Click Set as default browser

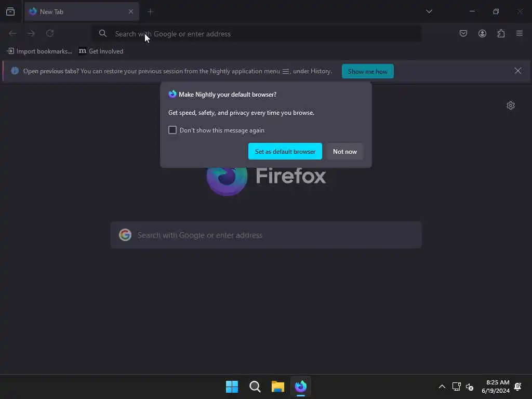(x=285, y=151)
